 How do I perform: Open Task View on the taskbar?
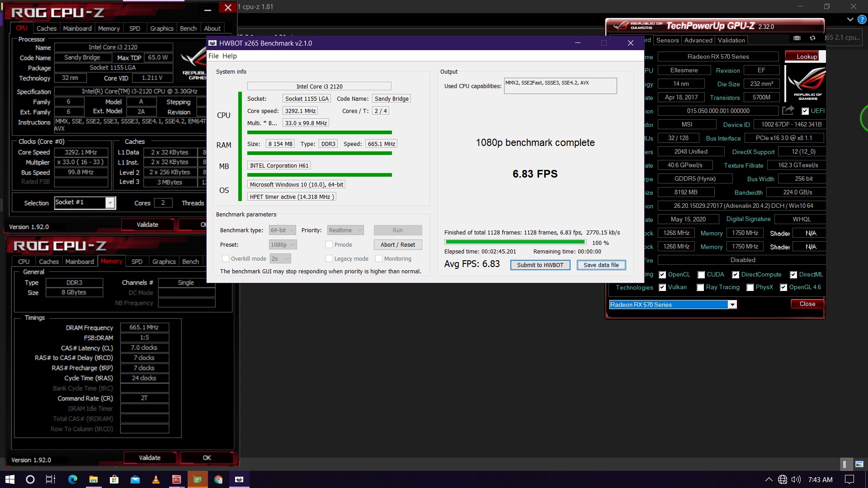(51, 479)
